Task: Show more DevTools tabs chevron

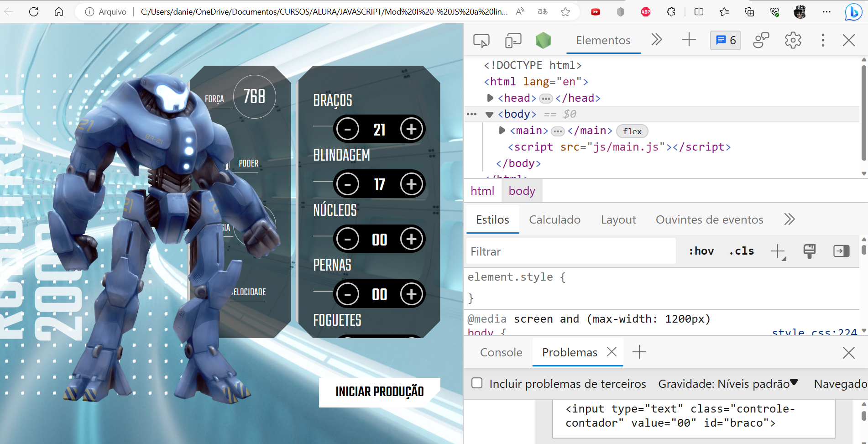Action: pyautogui.click(x=657, y=40)
